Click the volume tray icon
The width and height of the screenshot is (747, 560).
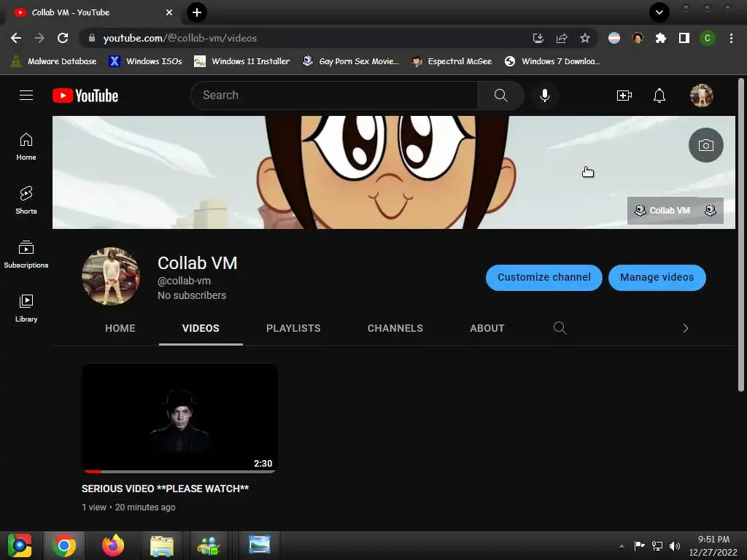675,546
